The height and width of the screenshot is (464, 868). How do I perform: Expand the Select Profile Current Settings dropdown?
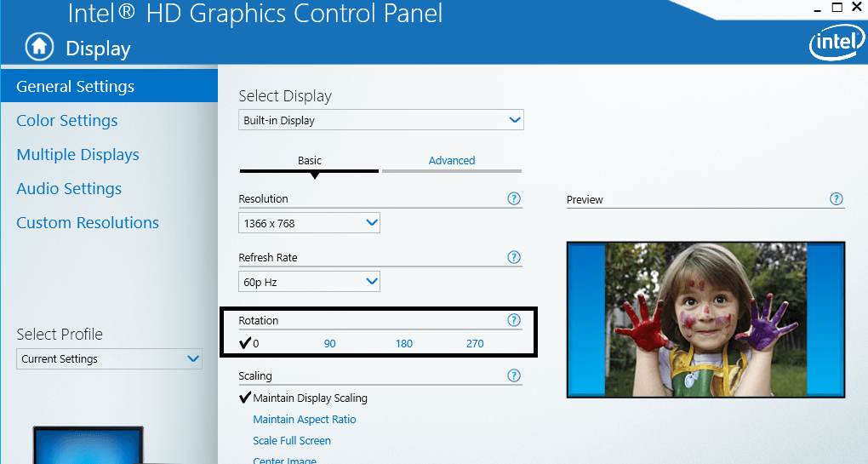point(109,359)
